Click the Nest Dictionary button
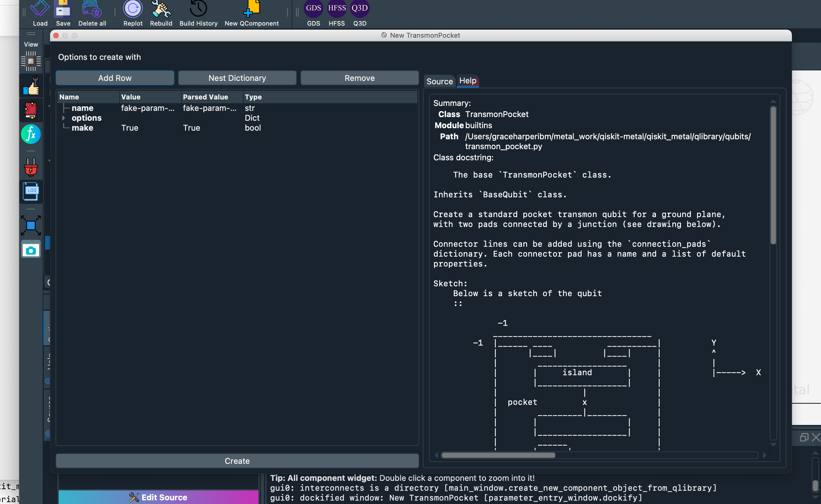 tap(237, 78)
